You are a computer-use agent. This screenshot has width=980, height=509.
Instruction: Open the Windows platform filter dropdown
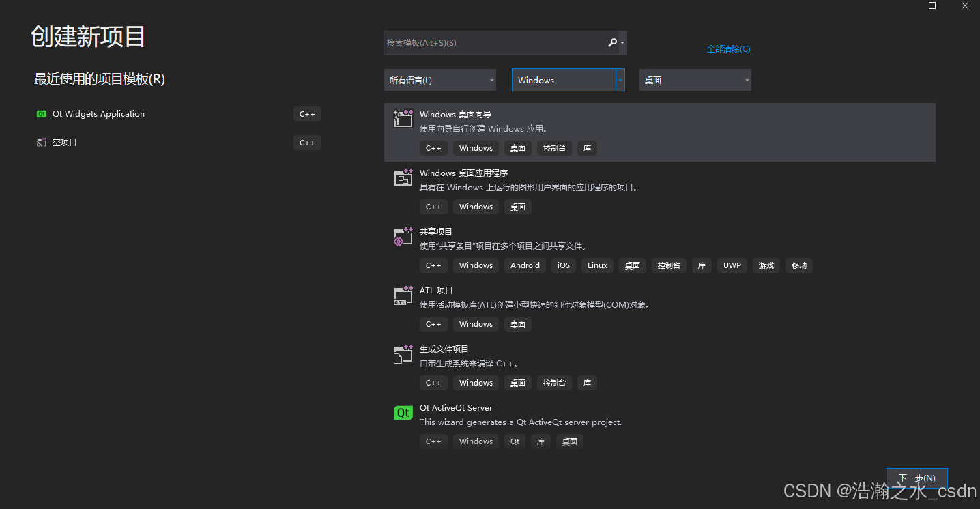[x=568, y=80]
